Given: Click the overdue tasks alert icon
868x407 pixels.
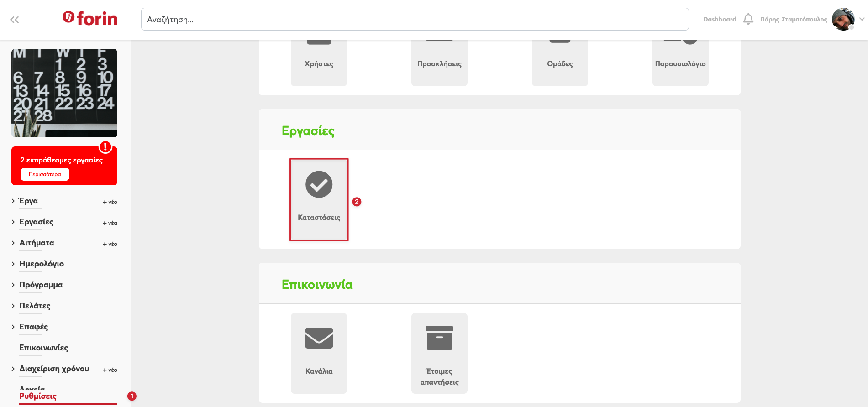Looking at the screenshot, I should (x=105, y=147).
